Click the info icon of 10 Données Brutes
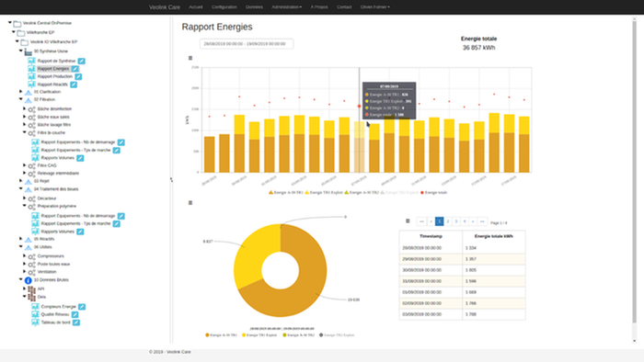Screen dimensions: 644x362 (28, 280)
